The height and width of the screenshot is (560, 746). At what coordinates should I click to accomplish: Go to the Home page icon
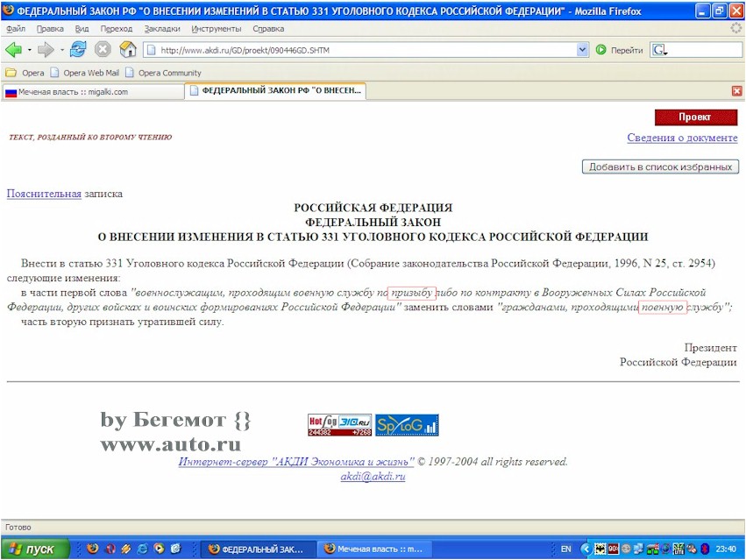[128, 50]
